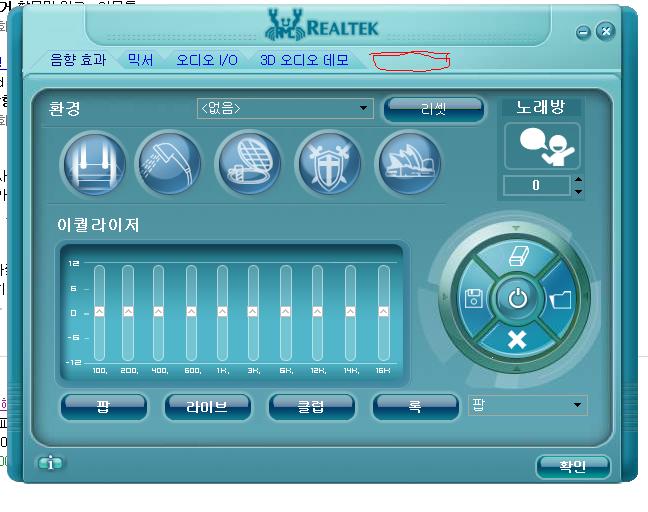Click the eraser icon on equalizer dial
The height and width of the screenshot is (512, 648).
pyautogui.click(x=517, y=255)
